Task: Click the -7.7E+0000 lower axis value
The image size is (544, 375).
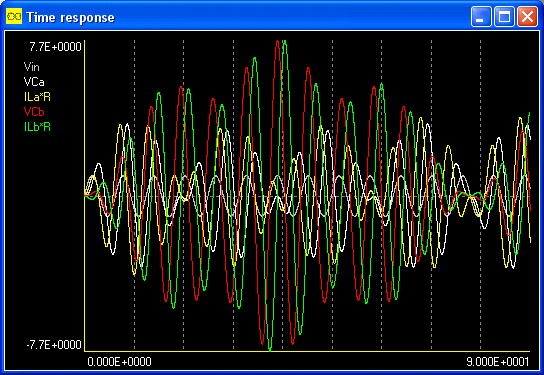Action: point(54,345)
